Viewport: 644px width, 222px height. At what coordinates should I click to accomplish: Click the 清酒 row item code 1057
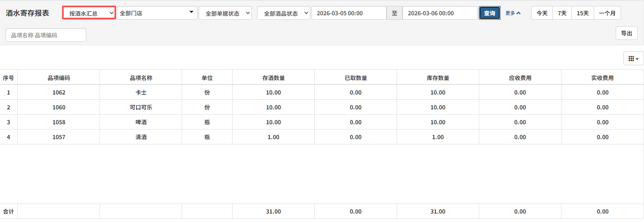[x=59, y=137]
